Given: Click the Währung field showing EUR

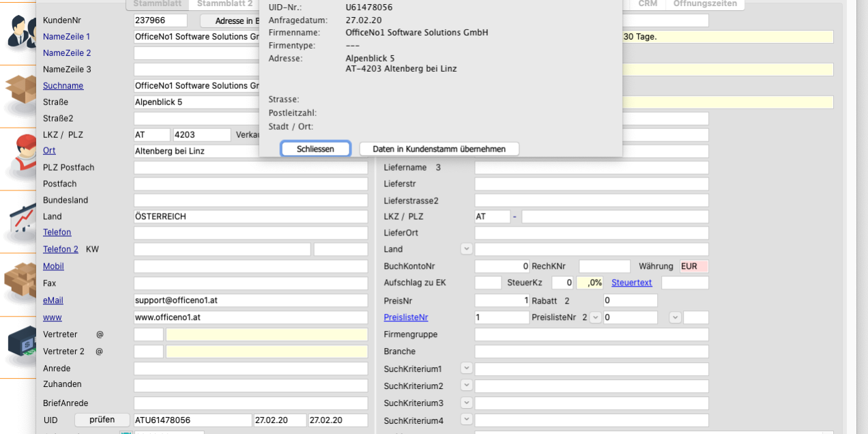Looking at the screenshot, I should (x=694, y=266).
